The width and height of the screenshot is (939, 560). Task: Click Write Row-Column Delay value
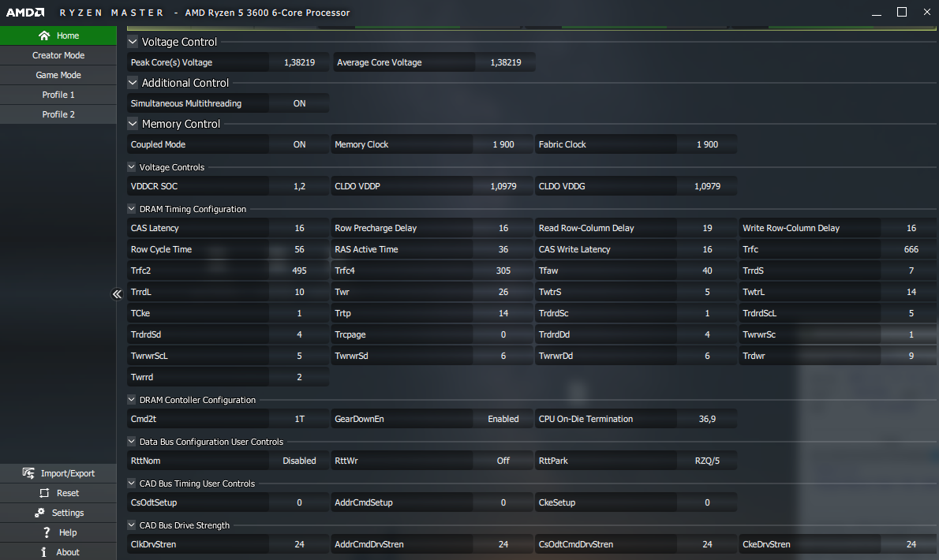(911, 228)
